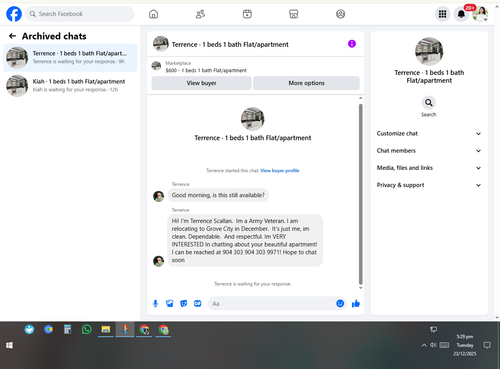Viewport: 500px width, 369px height.
Task: Click the listing photo in chat details panel
Action: tap(429, 51)
